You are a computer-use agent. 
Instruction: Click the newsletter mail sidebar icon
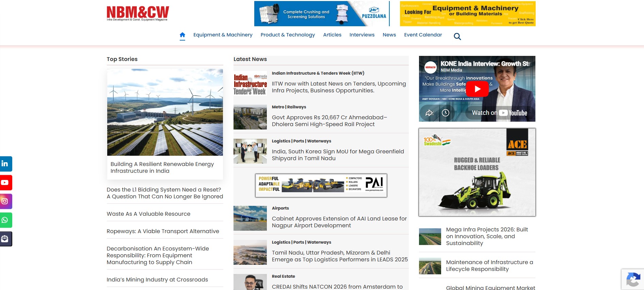point(5,239)
